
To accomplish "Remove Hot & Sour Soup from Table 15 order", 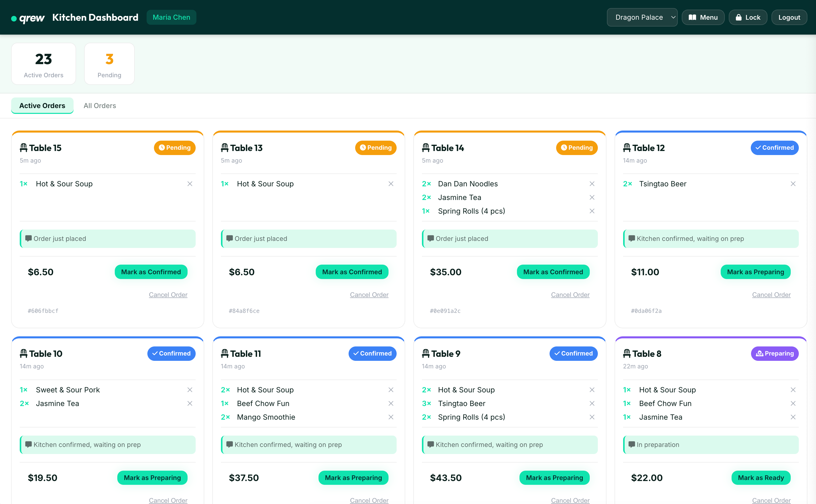I will [x=190, y=184].
